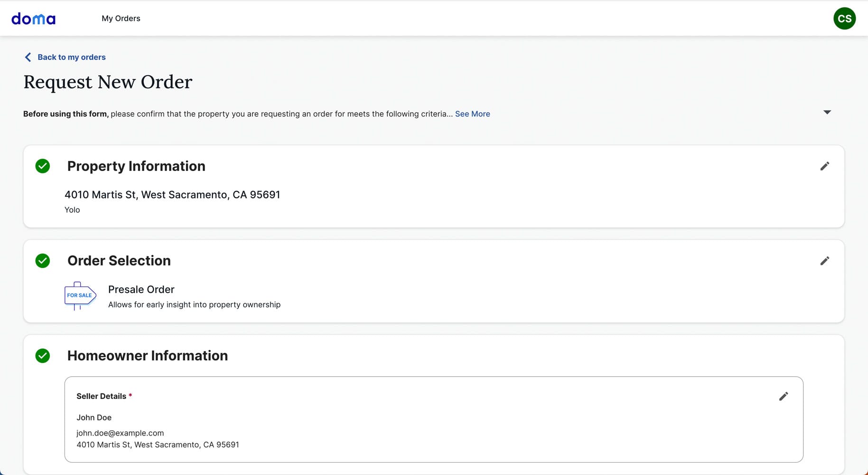Edit Seller Details with pencil icon
868x475 pixels.
tap(784, 396)
